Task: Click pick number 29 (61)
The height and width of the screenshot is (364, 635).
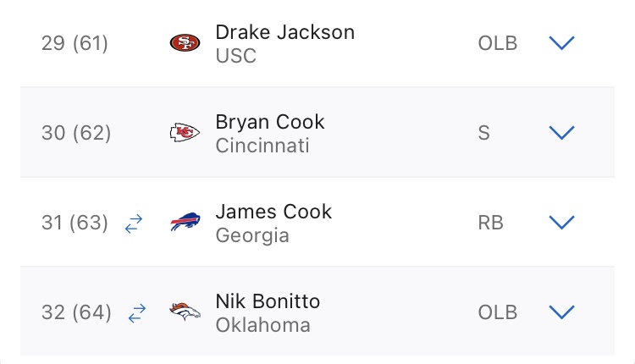Action: 75,43
